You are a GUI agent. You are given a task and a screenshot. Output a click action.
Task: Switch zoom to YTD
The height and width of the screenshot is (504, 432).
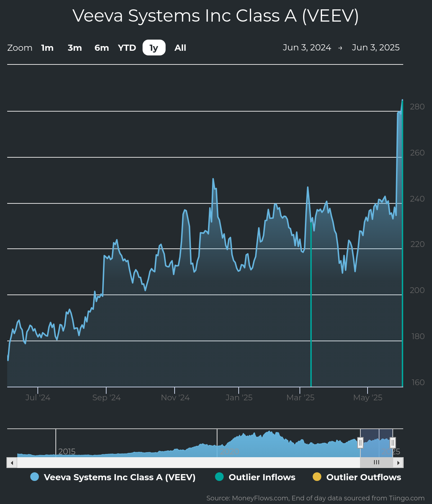pyautogui.click(x=127, y=48)
